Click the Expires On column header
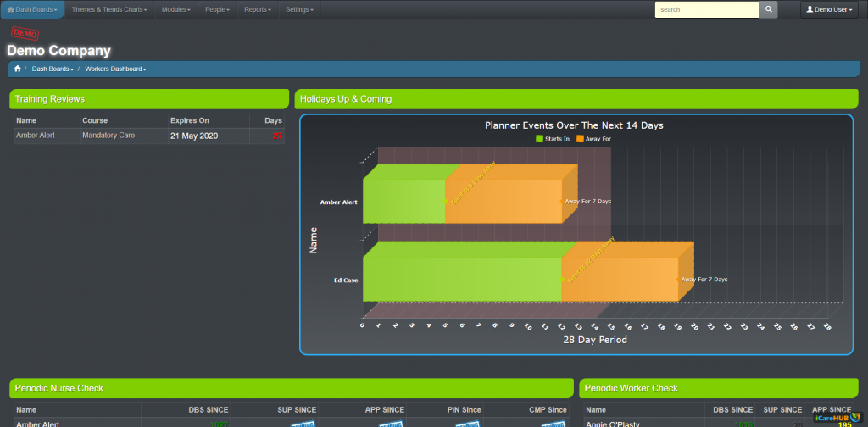This screenshot has height=427, width=868. coord(209,120)
